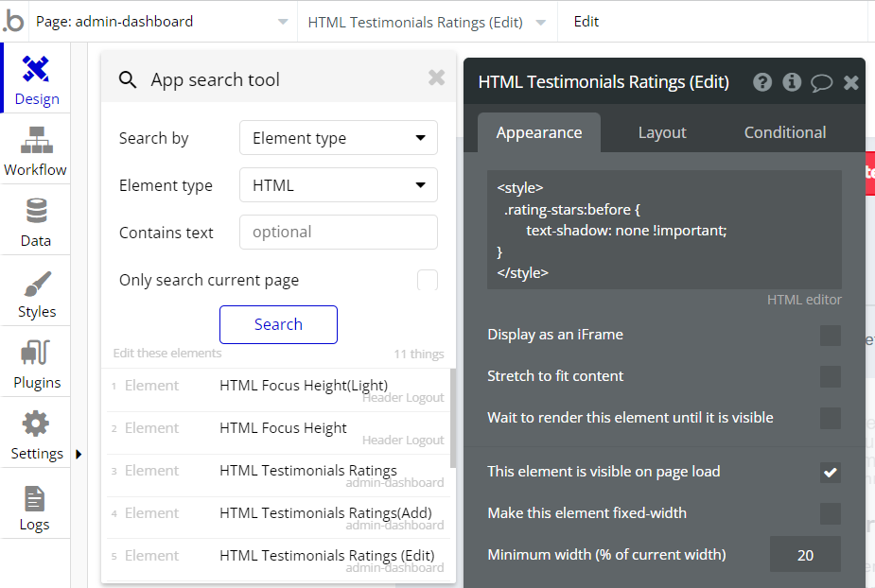
Task: Click the search results scrollbar
Action: pyautogui.click(x=453, y=419)
